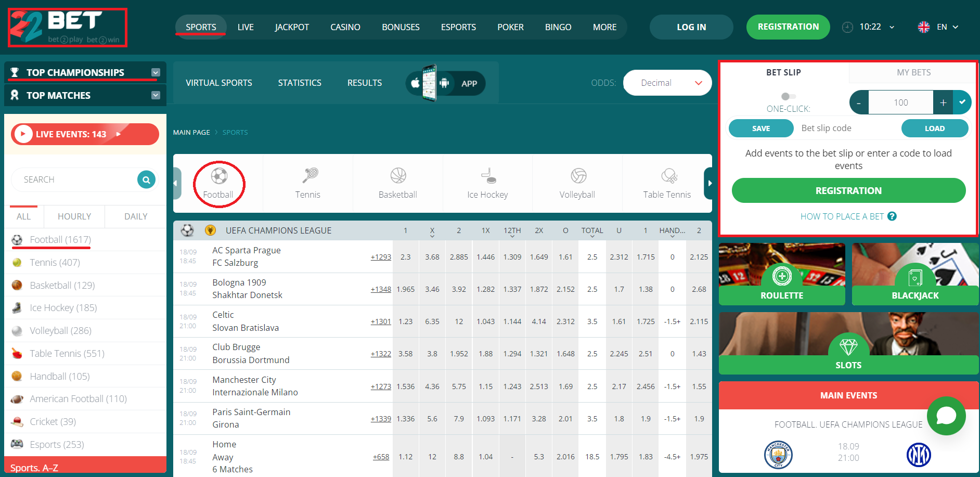Click the header REGISTRATION button

(x=788, y=27)
